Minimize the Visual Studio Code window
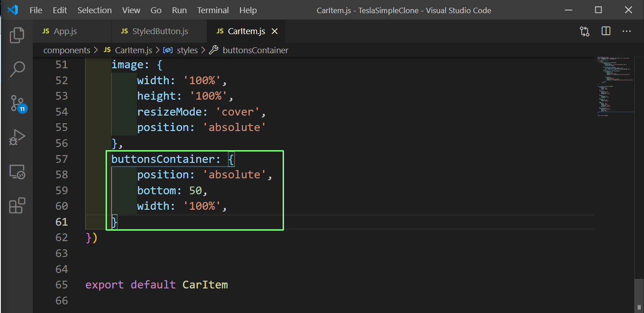Image resolution: width=644 pixels, height=313 pixels. [568, 10]
